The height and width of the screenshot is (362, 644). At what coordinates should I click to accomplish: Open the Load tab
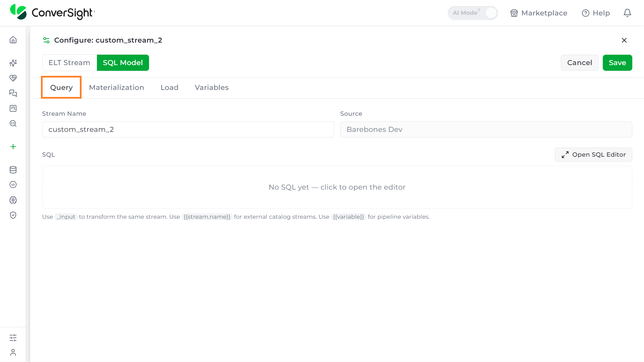tap(169, 88)
